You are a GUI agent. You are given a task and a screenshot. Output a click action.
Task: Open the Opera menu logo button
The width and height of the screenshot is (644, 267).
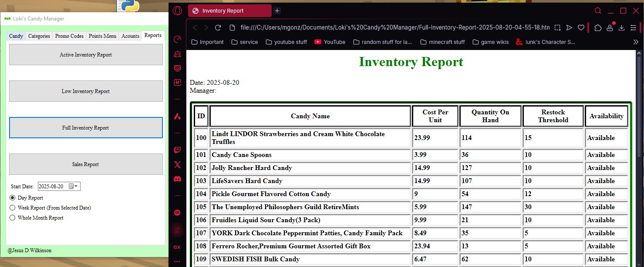point(177,11)
